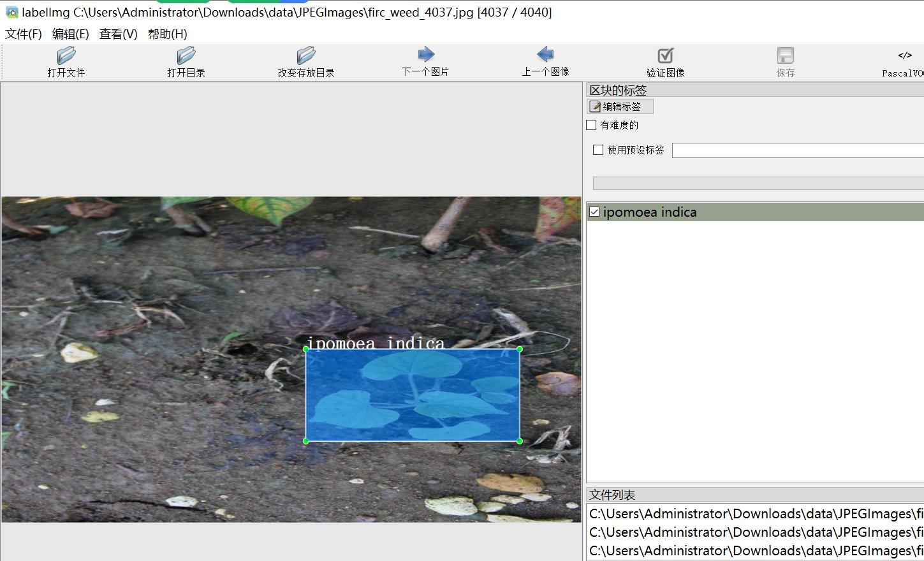Select the third file path in 文件列表
Screen dimensions: 924x561
(x=756, y=551)
